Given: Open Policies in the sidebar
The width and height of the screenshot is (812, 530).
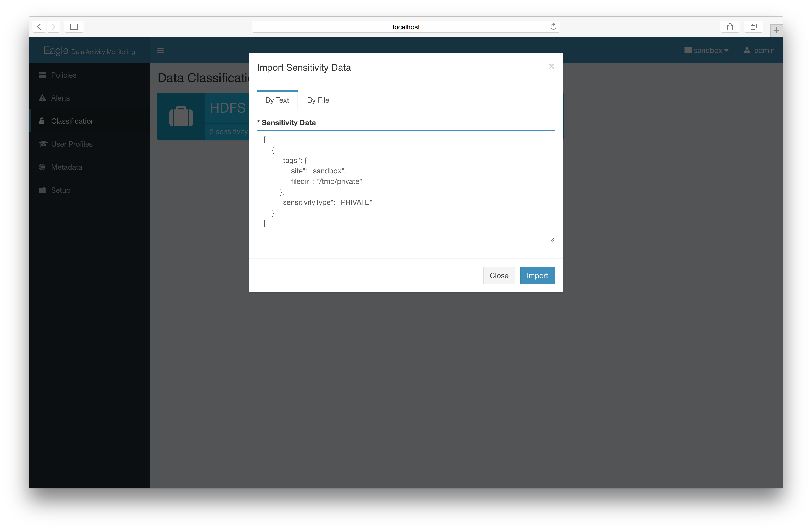Looking at the screenshot, I should coord(64,75).
